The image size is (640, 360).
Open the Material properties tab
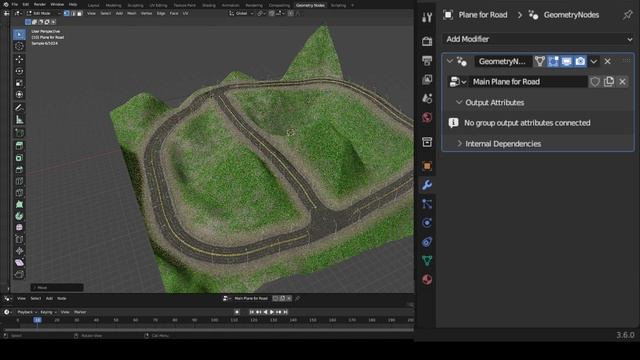tap(427, 280)
